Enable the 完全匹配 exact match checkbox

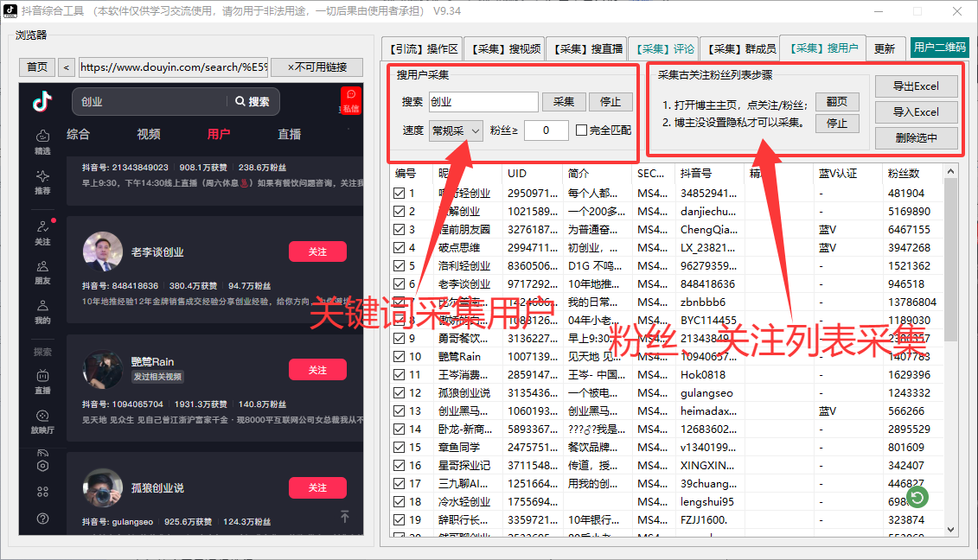[582, 130]
